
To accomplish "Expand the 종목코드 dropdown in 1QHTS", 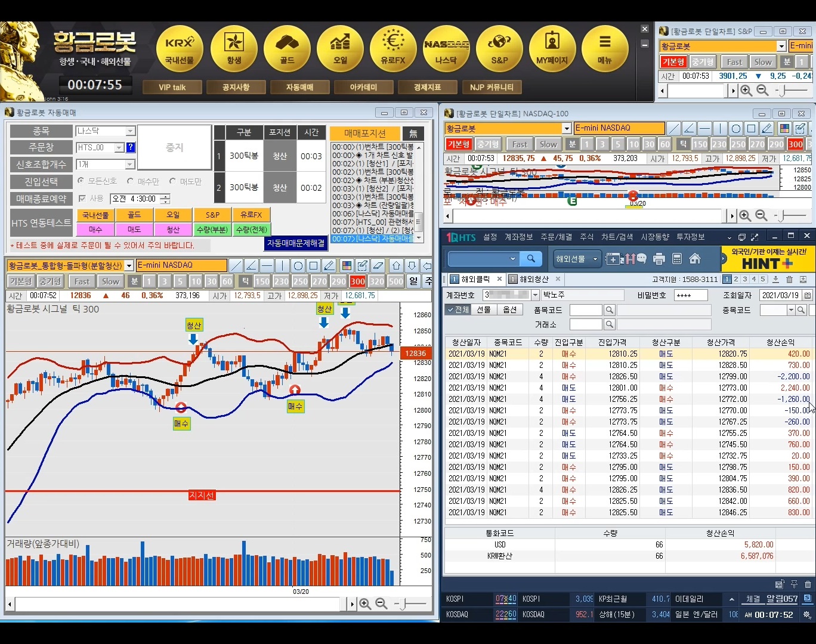I will pos(791,310).
